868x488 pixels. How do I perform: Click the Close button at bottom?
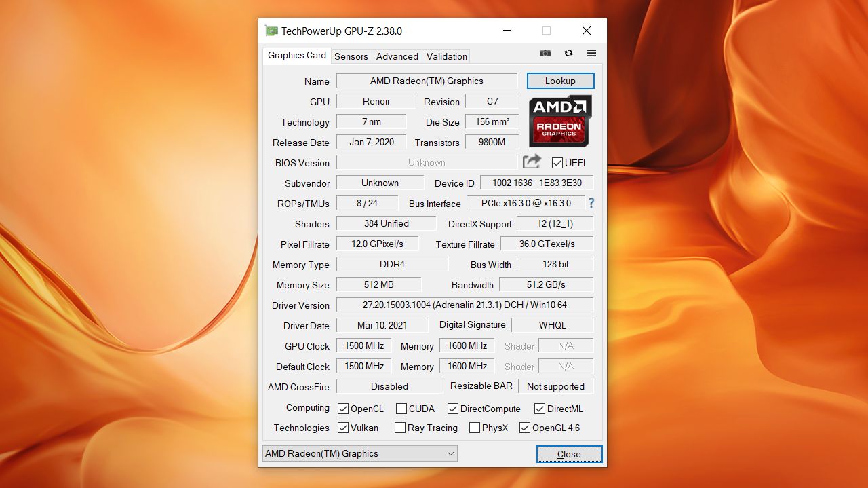tap(569, 454)
